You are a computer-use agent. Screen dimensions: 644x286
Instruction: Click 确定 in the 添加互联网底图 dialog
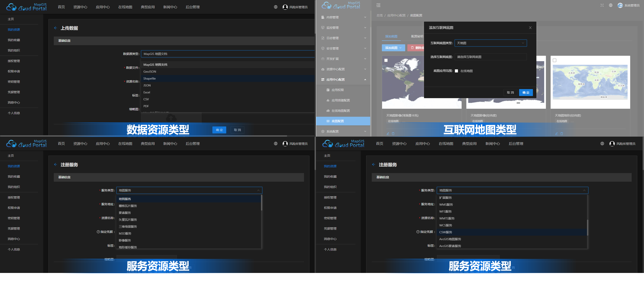coord(526,92)
